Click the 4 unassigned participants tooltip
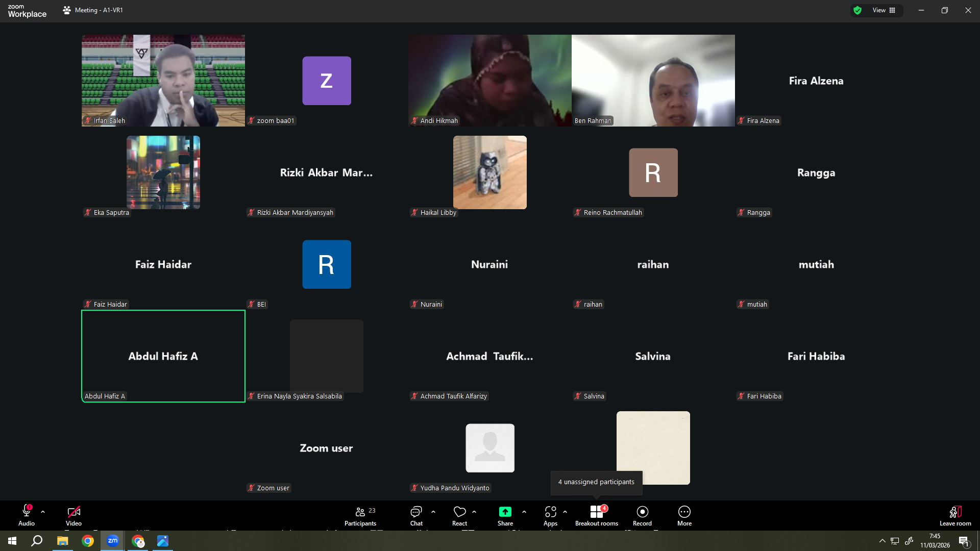This screenshot has width=980, height=551. (x=596, y=482)
